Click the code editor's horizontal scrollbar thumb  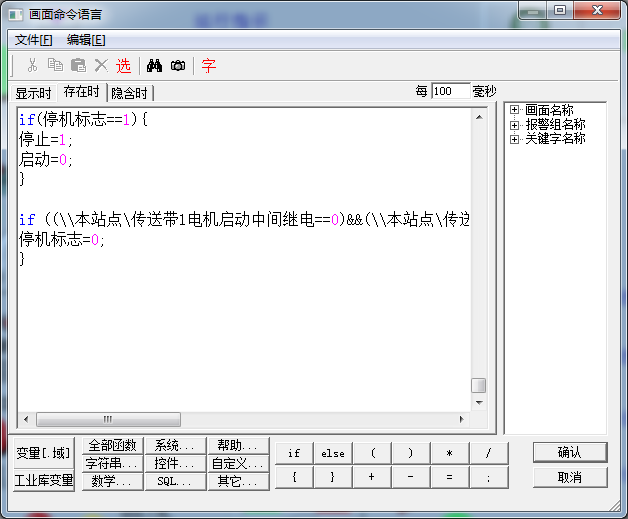click(108, 419)
